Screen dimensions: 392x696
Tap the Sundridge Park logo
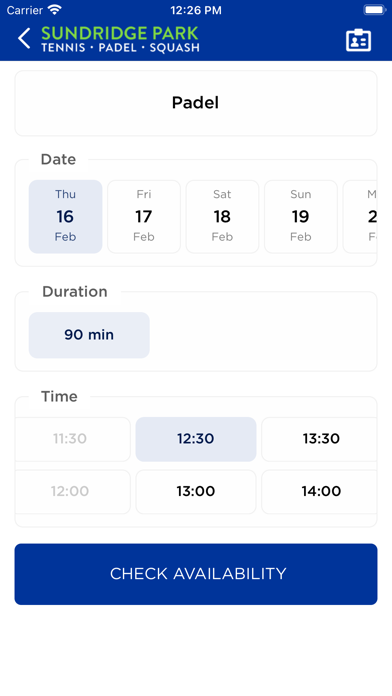coord(120,39)
